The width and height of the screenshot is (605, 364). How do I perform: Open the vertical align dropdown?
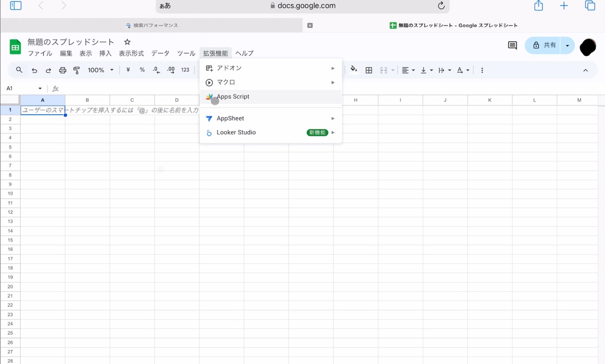tap(427, 70)
